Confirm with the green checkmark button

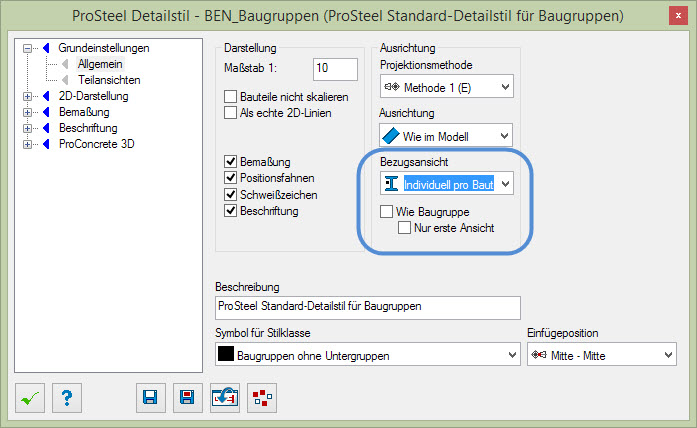click(x=30, y=398)
